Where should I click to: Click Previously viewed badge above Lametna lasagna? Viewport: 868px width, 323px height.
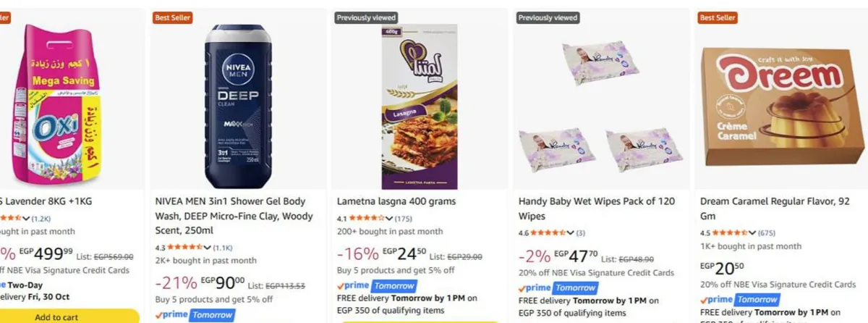point(367,17)
